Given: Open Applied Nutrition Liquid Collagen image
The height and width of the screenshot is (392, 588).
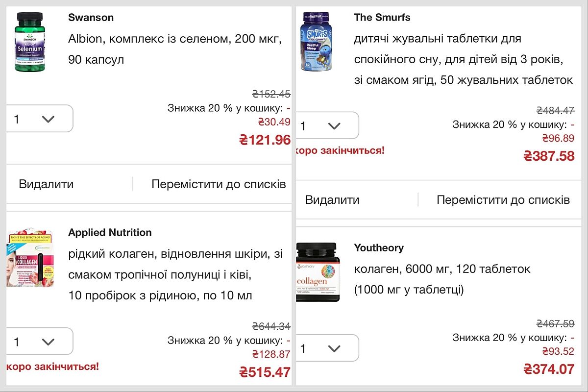Looking at the screenshot, I should 30,257.
